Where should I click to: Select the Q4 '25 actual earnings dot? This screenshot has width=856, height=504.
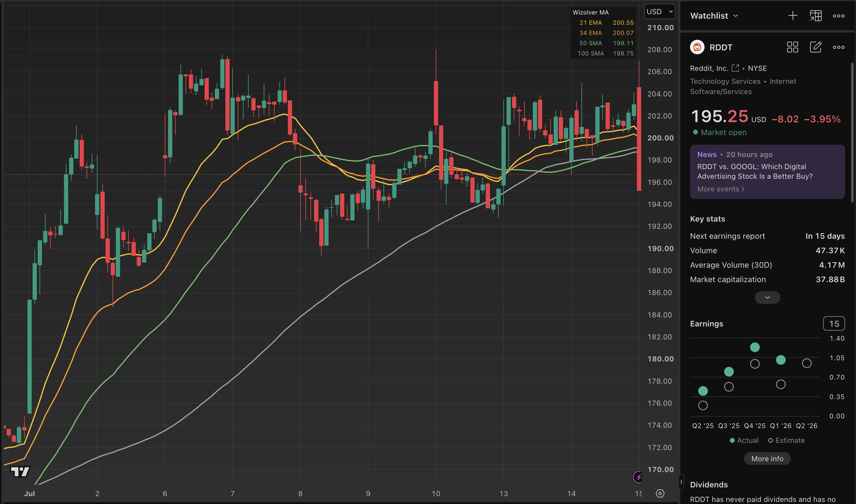(x=755, y=347)
